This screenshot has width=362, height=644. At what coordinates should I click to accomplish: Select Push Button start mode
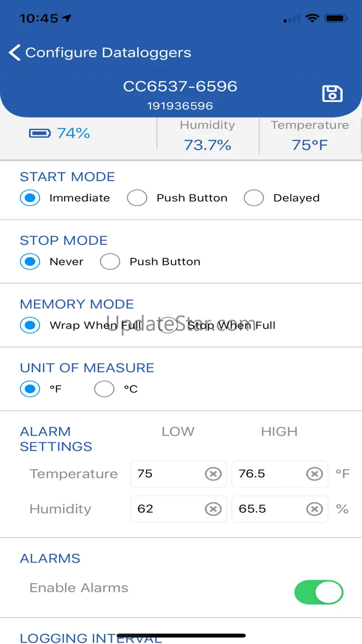pos(137,198)
